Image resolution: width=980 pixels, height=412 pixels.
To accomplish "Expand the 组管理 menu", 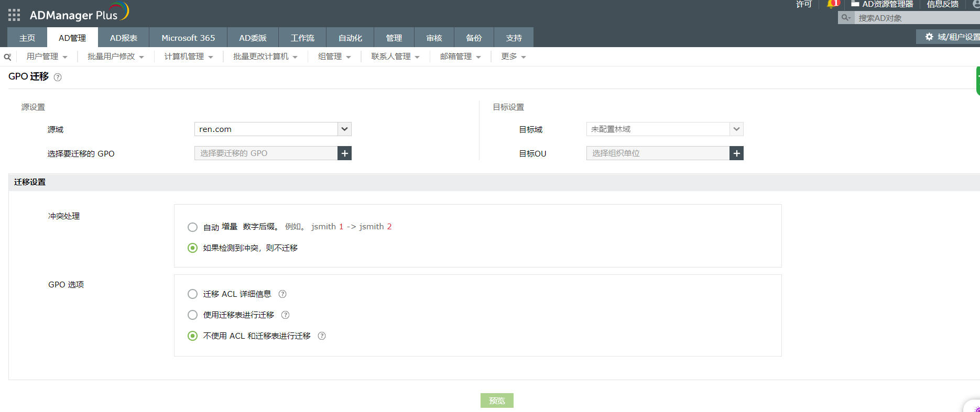I will 334,57.
